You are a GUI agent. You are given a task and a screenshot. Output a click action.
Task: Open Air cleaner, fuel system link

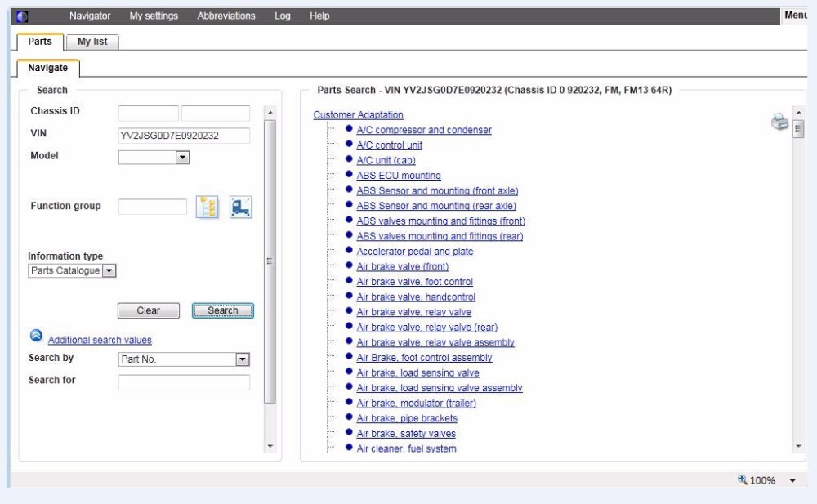point(406,448)
